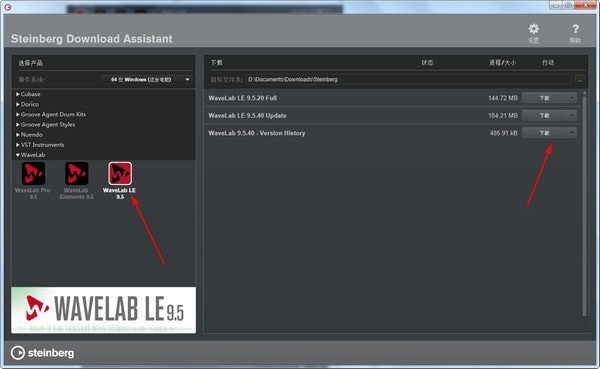
Task: Click the 'WaveLab LE 9.5.40 Update' entry text
Action: (x=247, y=115)
